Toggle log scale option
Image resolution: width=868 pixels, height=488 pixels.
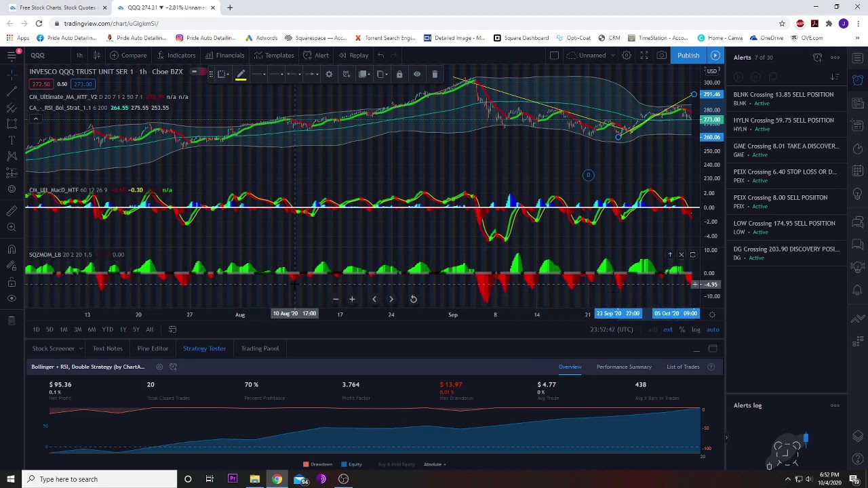coord(696,329)
